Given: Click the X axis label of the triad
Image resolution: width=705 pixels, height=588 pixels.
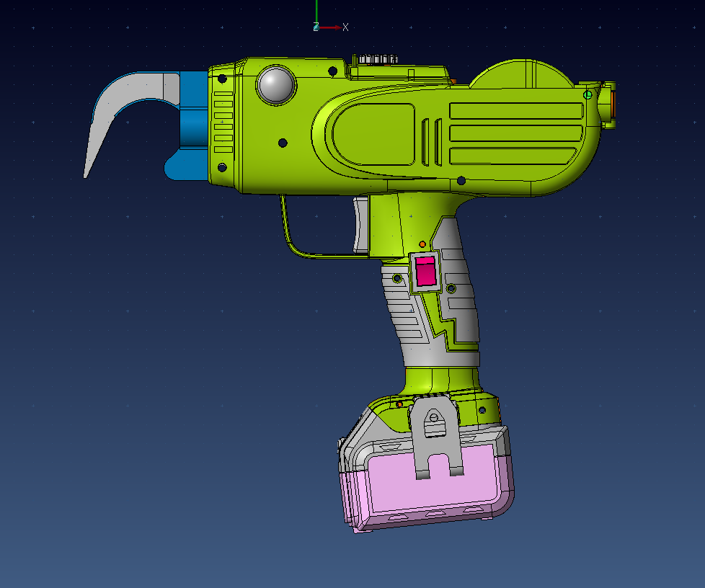Looking at the screenshot, I should pyautogui.click(x=345, y=27).
